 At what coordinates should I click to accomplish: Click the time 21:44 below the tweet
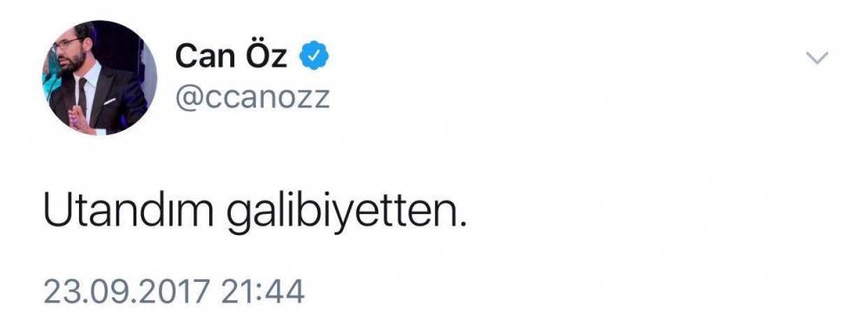(x=263, y=291)
